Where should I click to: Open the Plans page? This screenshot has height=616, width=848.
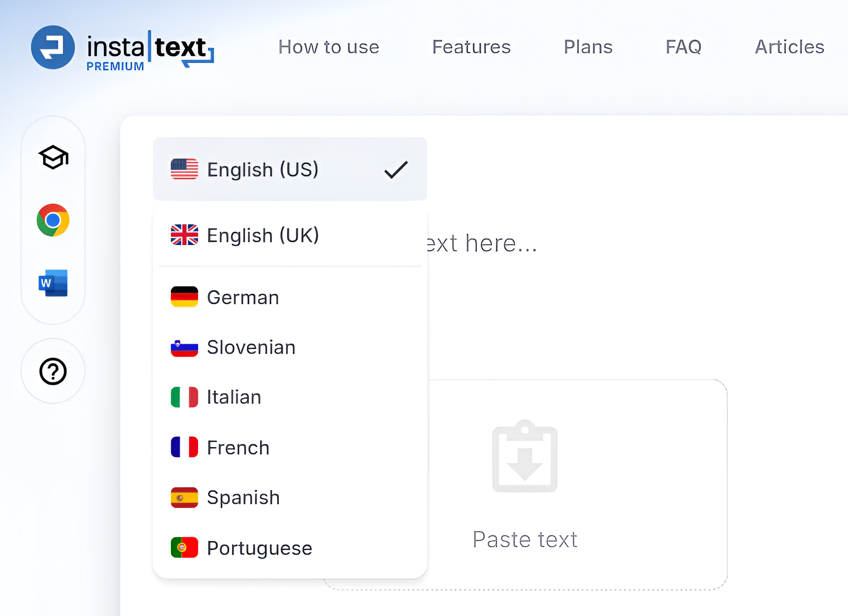point(587,47)
